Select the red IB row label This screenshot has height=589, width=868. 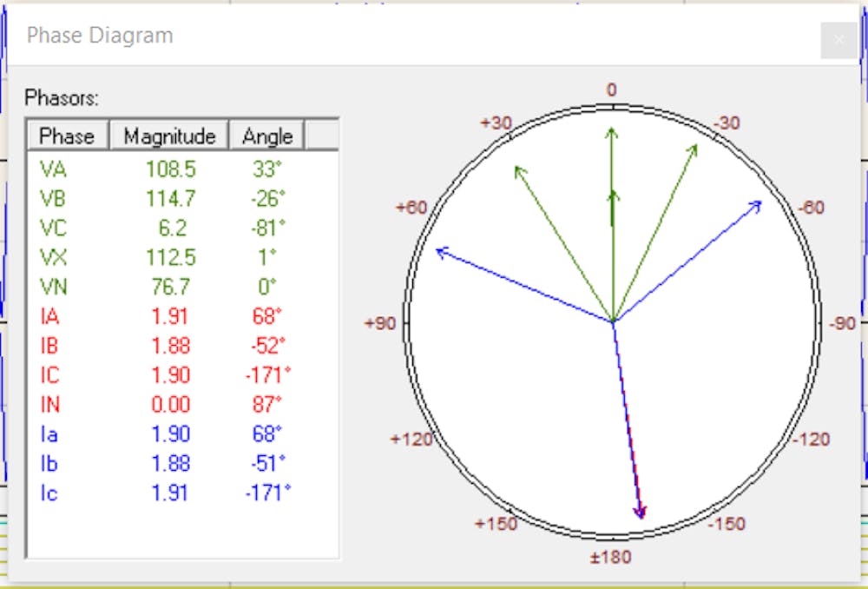(x=49, y=346)
